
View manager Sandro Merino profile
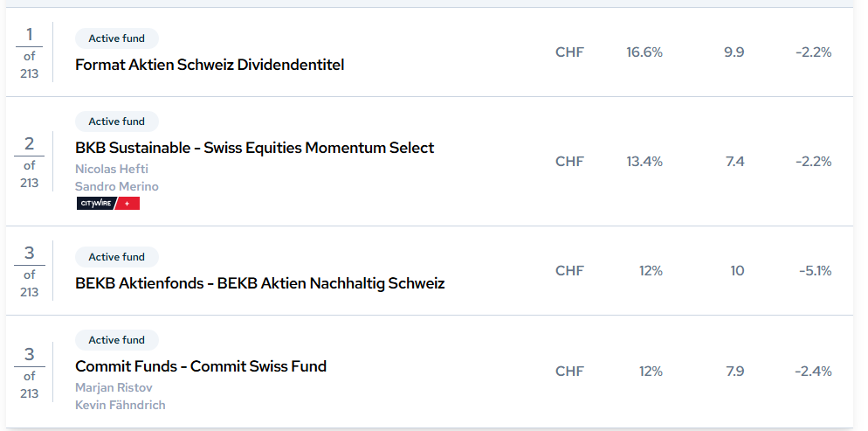point(117,187)
